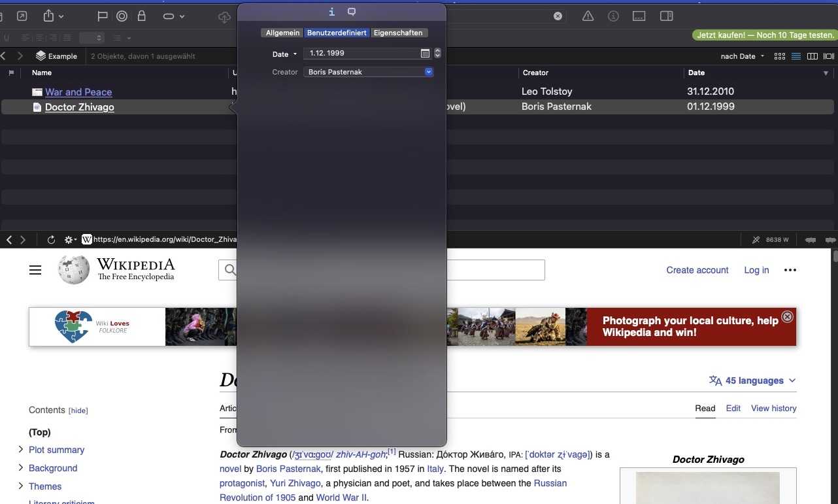Switch to icon grid view
Screen dimensions: 838x504
pyautogui.click(x=780, y=56)
